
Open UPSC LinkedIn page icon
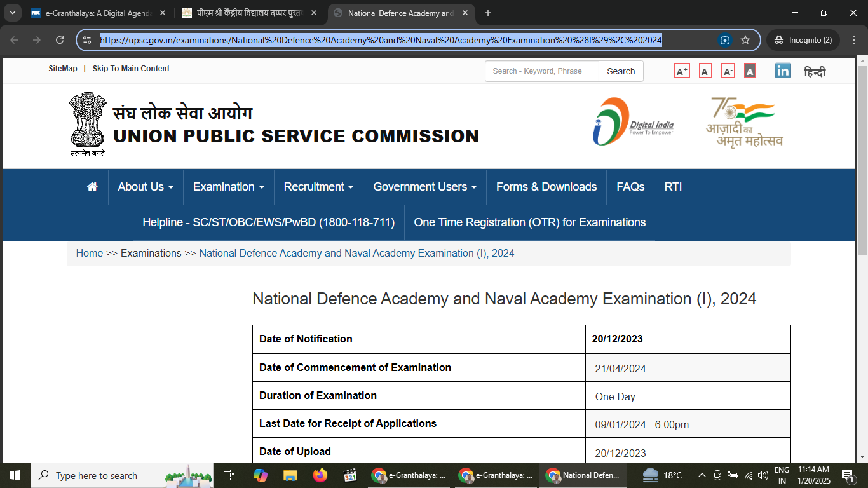pyautogui.click(x=783, y=71)
